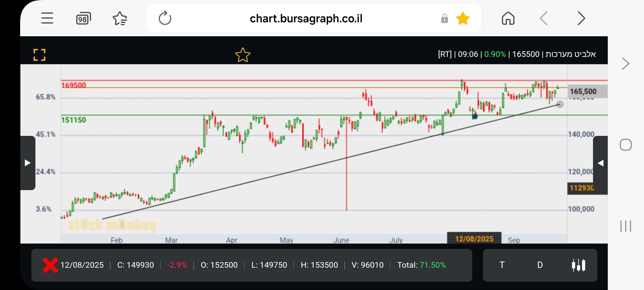Viewport: 644px width, 290px height.
Task: Click the chart.bursagraph.co.il address field
Action: point(306,19)
